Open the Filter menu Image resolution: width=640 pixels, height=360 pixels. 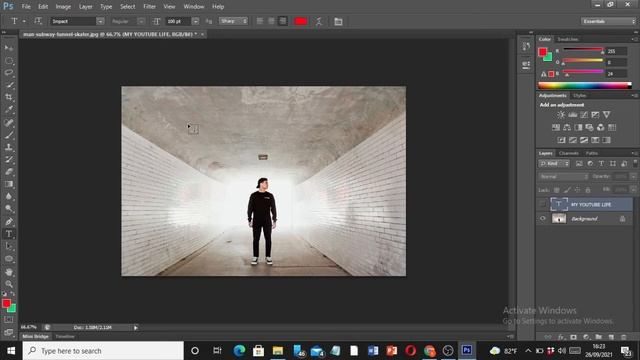(149, 7)
